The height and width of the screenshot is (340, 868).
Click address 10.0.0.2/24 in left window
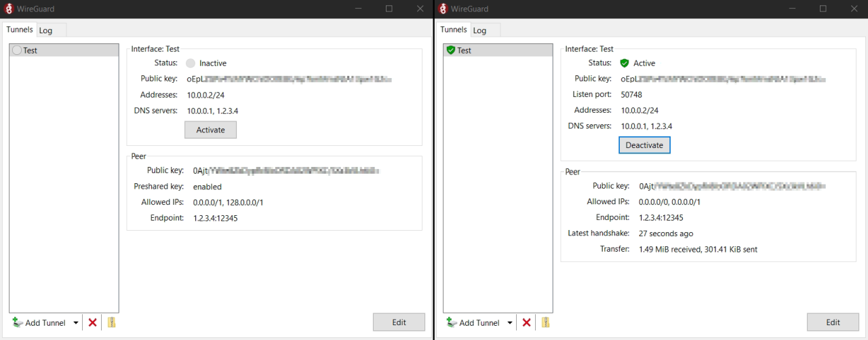pos(205,95)
